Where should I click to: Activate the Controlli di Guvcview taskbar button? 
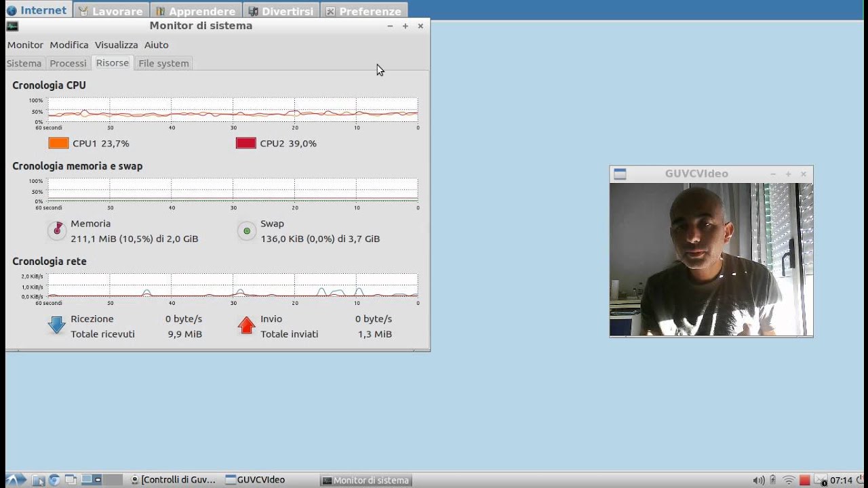(174, 480)
